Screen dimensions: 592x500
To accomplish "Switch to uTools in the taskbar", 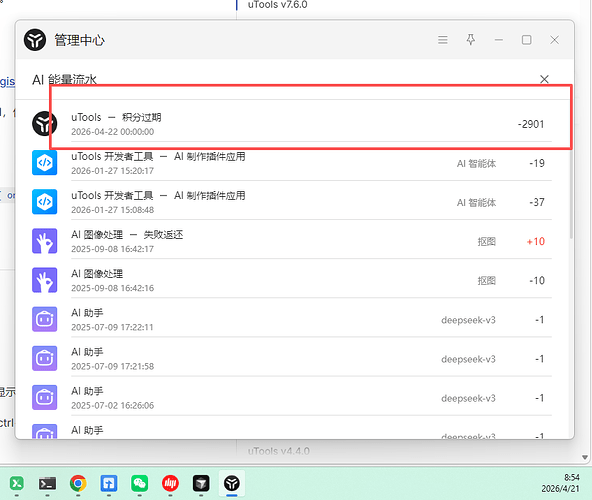I will [x=232, y=483].
